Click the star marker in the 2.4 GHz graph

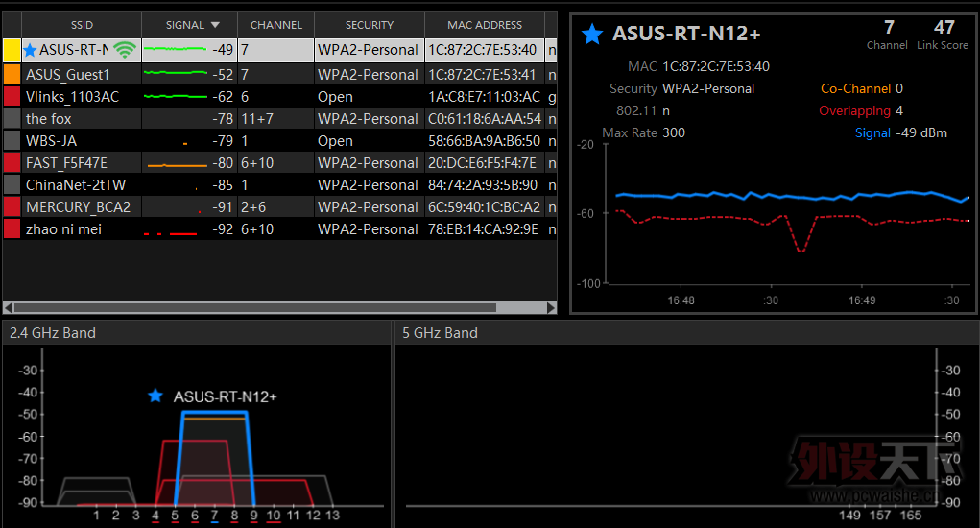coord(155,396)
